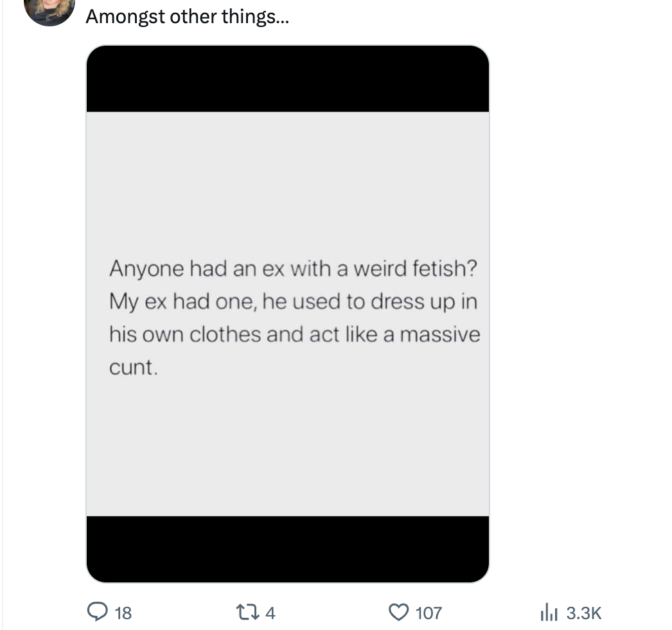Click the line "Anyone had an ex with a weird fetish?"

[293, 268]
